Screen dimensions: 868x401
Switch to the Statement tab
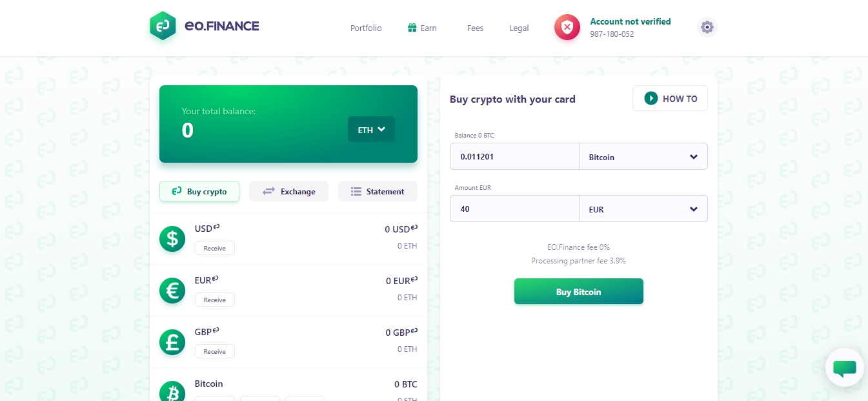coord(378,191)
